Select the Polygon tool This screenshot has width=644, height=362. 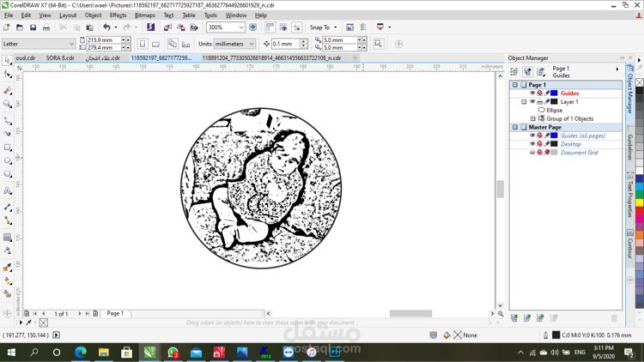8,174
